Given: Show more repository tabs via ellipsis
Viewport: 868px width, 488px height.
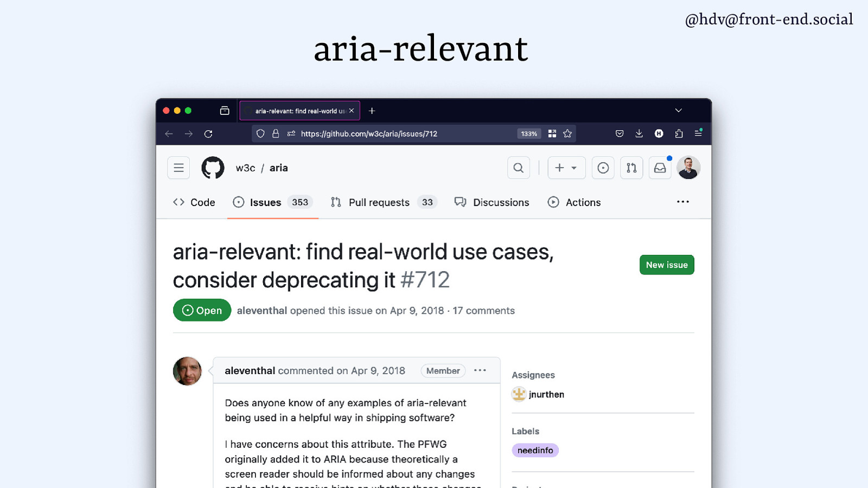Looking at the screenshot, I should point(683,202).
